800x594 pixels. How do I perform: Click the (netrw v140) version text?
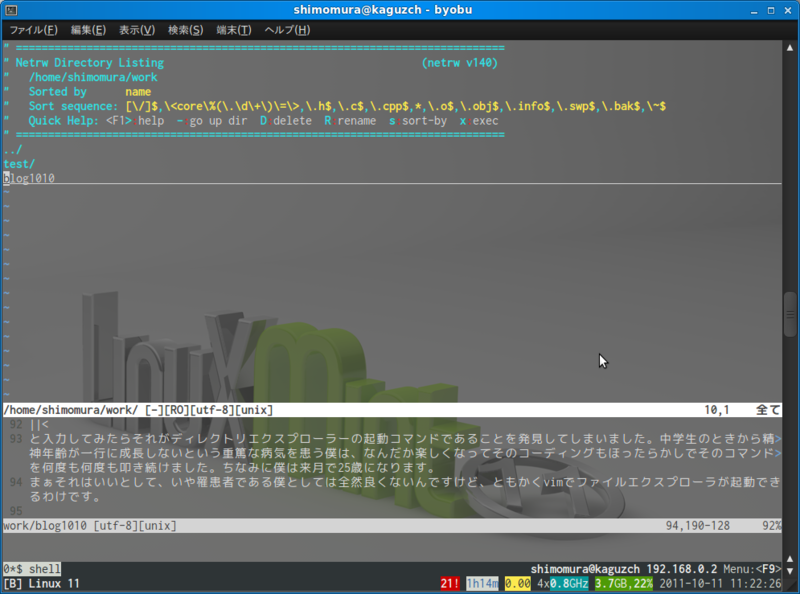coord(460,63)
